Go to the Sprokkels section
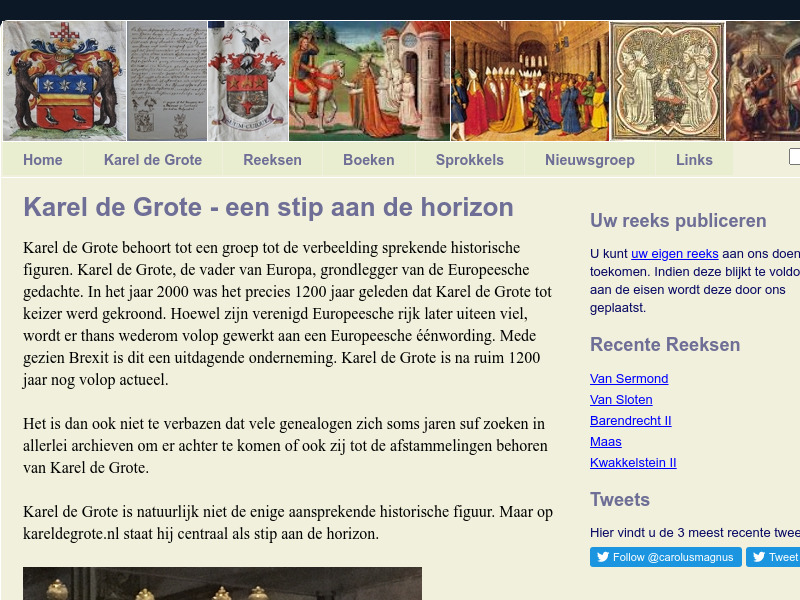 coord(469,159)
